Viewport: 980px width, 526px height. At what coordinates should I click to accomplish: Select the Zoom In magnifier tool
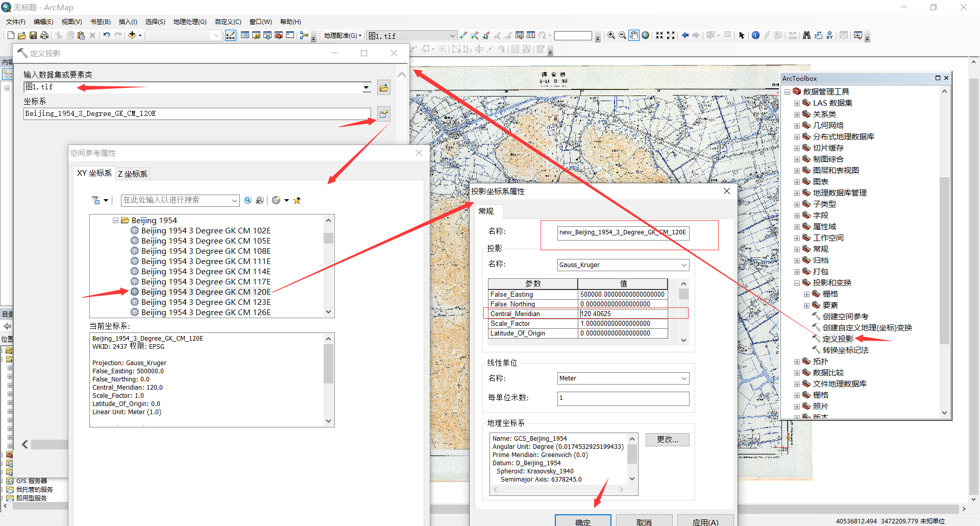click(611, 35)
